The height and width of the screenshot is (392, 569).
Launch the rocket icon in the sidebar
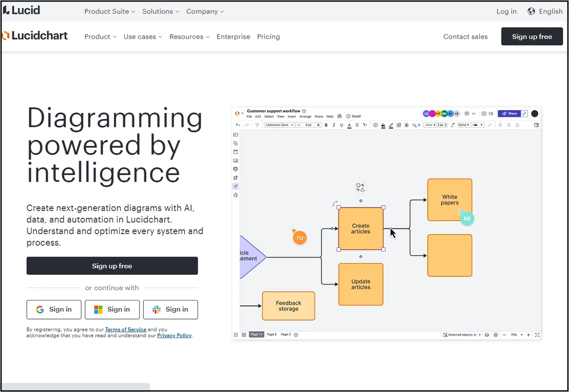click(235, 178)
